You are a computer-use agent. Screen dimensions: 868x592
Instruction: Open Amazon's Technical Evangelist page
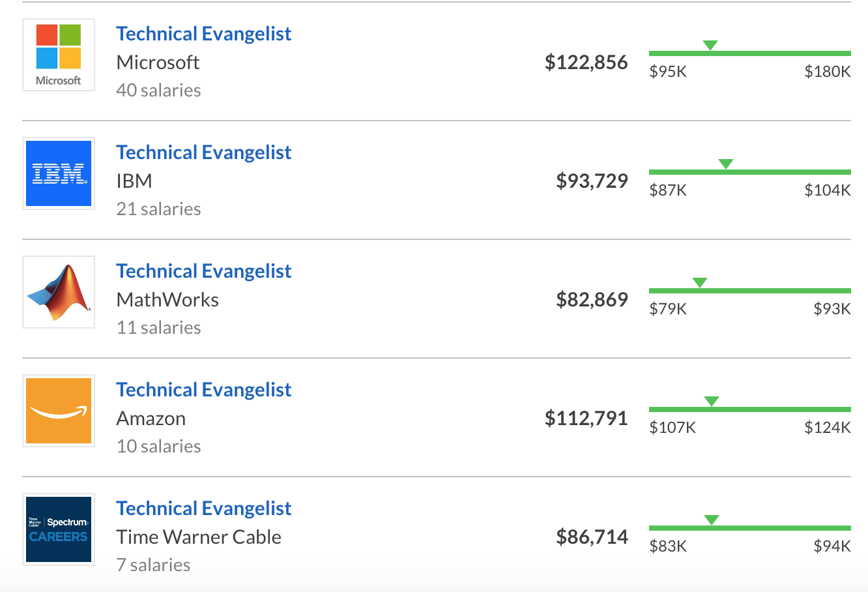pyautogui.click(x=203, y=389)
